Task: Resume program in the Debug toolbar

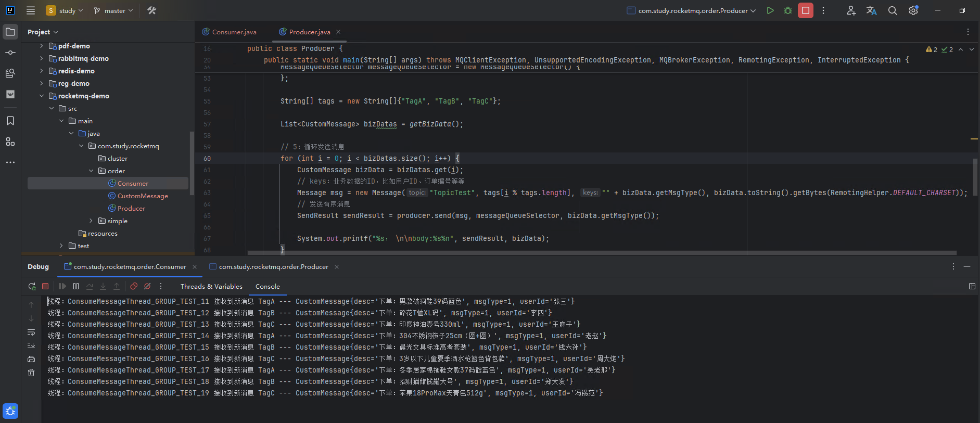Action: [x=62, y=286]
